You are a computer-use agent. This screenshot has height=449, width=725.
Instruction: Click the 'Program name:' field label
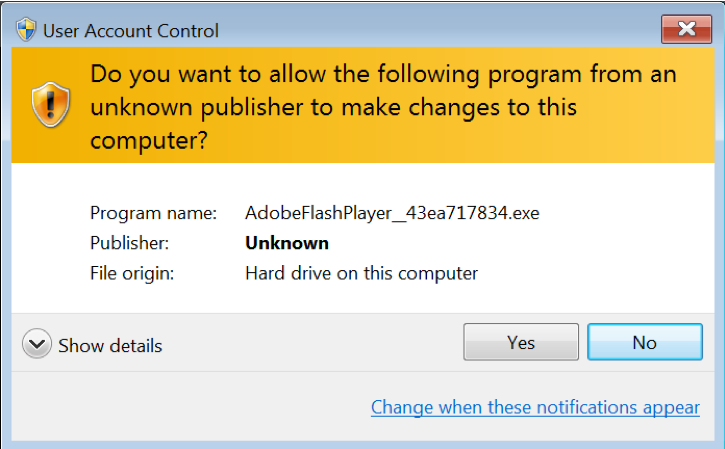pos(154,213)
